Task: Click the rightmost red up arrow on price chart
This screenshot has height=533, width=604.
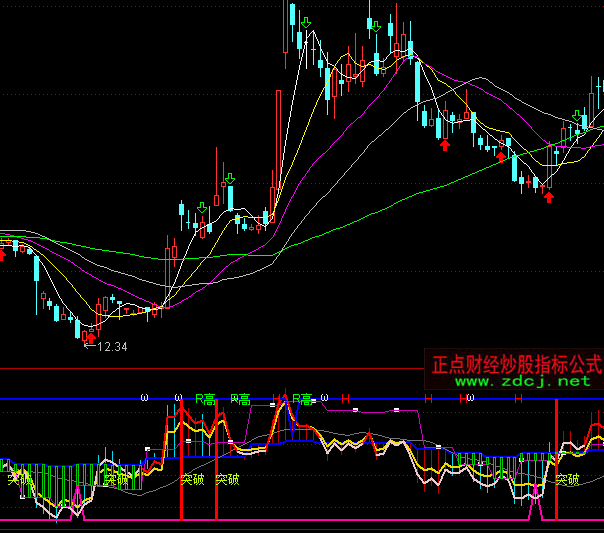Action: tap(548, 195)
